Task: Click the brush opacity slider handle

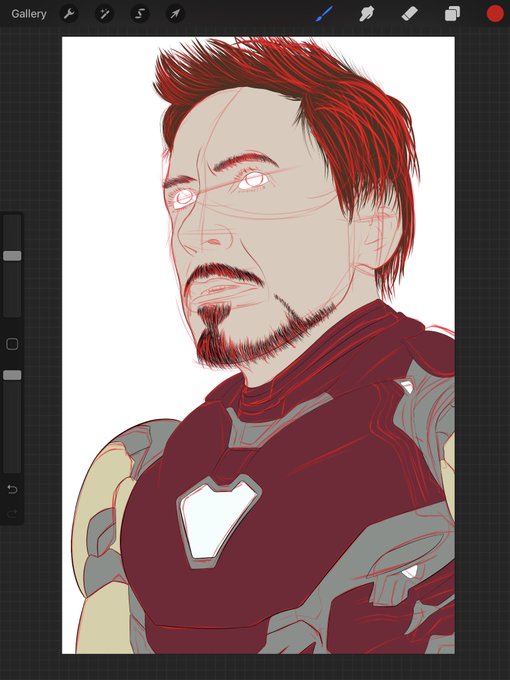Action: point(12,375)
